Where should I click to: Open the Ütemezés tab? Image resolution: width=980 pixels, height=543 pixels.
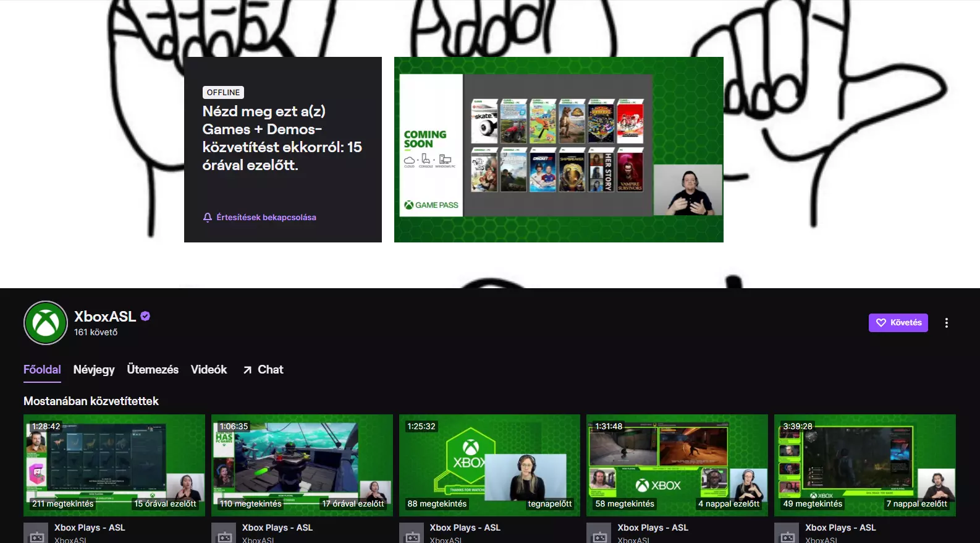pos(153,370)
